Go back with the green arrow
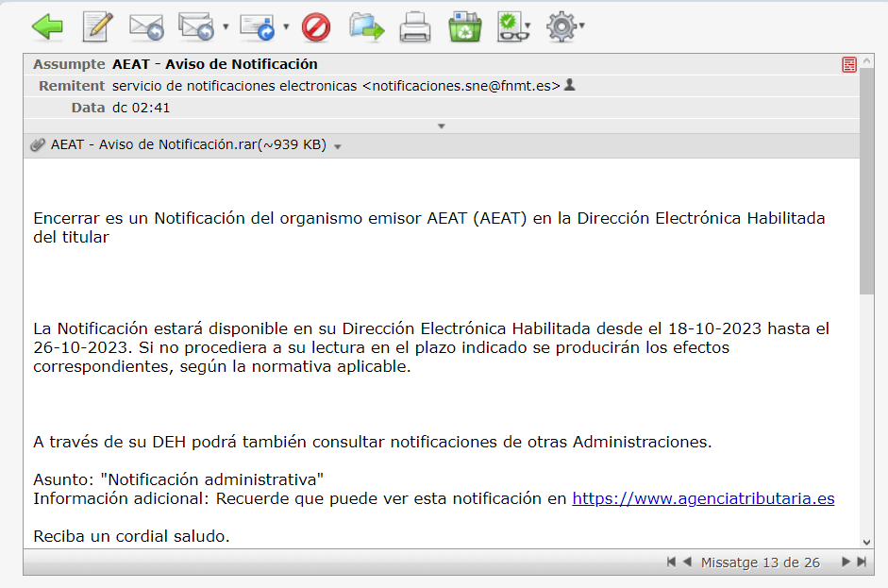The image size is (888, 588). pyautogui.click(x=47, y=27)
